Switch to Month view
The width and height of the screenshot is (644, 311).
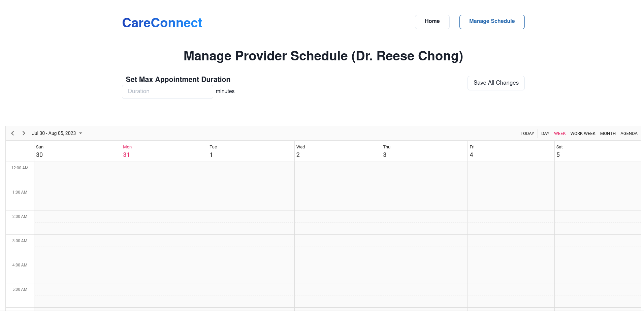[608, 134]
